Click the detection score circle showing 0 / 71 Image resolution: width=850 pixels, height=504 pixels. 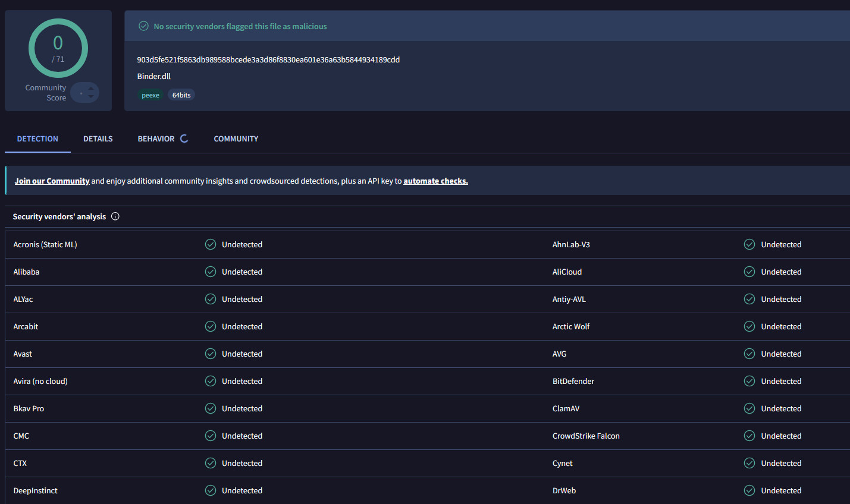pos(58,48)
